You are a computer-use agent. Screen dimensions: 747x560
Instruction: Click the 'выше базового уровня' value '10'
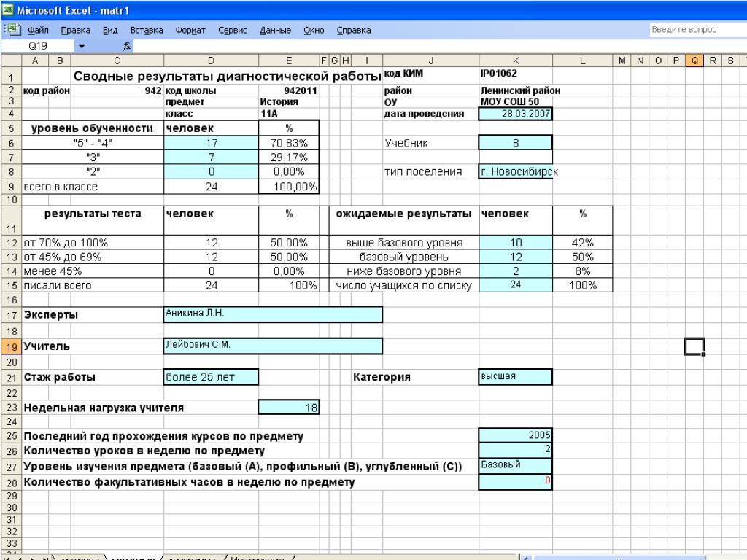(516, 242)
